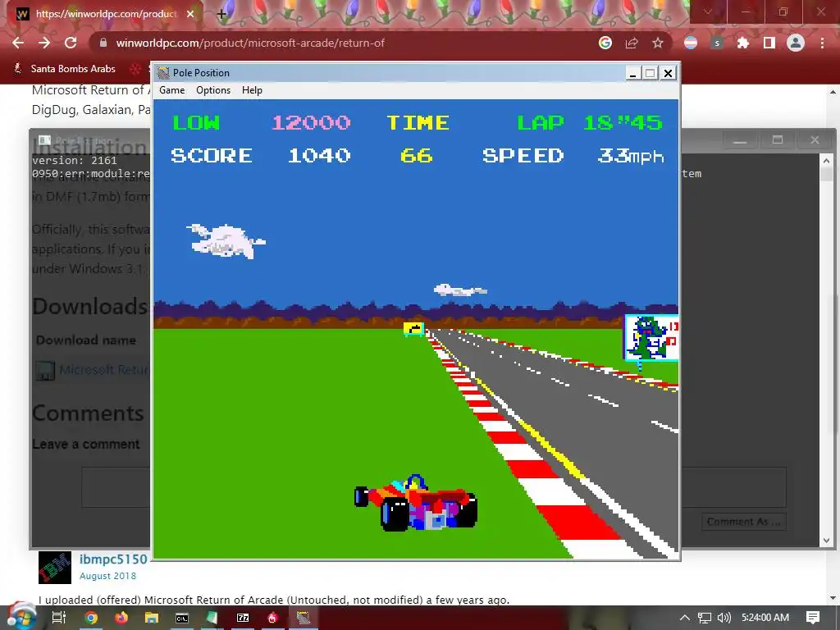Go forward in the browser
This screenshot has height=630, width=840.
(44, 43)
